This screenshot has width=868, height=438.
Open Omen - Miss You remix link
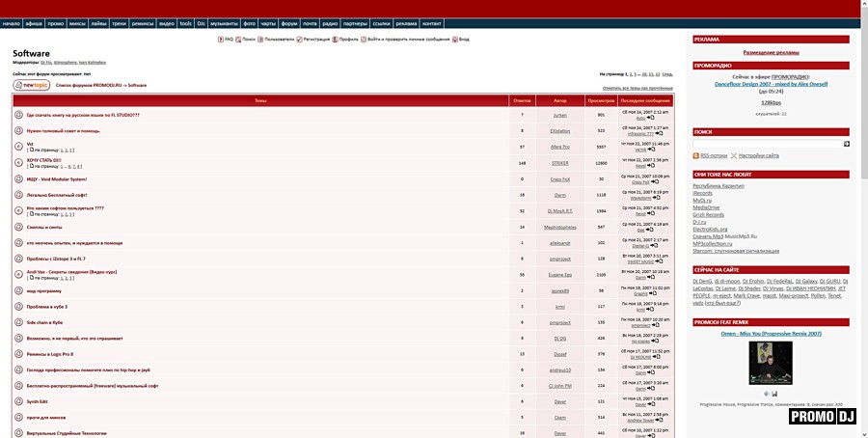pyautogui.click(x=771, y=334)
